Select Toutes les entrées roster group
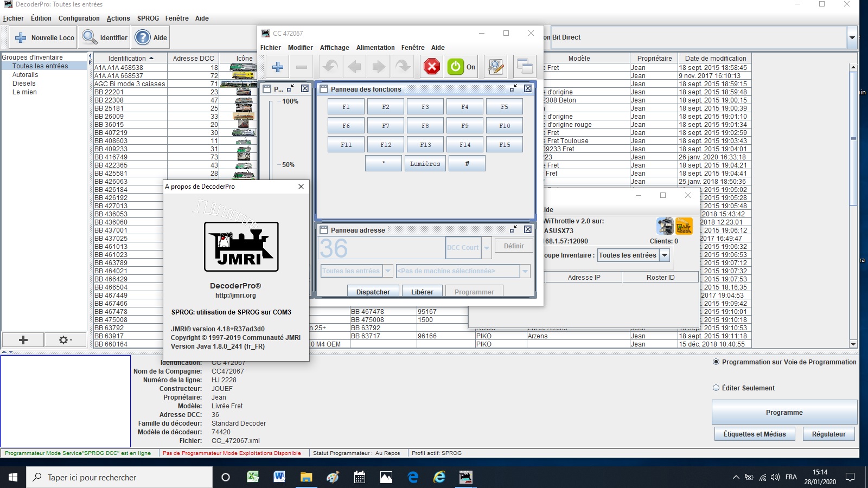This screenshot has height=488, width=868. click(x=44, y=66)
